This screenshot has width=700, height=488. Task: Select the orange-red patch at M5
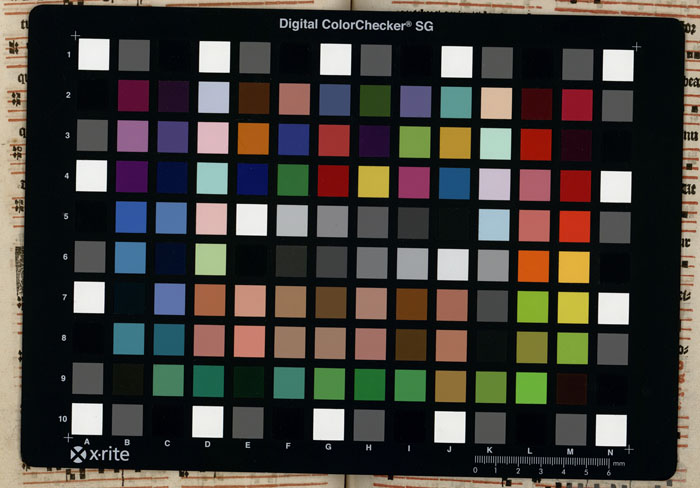point(575,227)
